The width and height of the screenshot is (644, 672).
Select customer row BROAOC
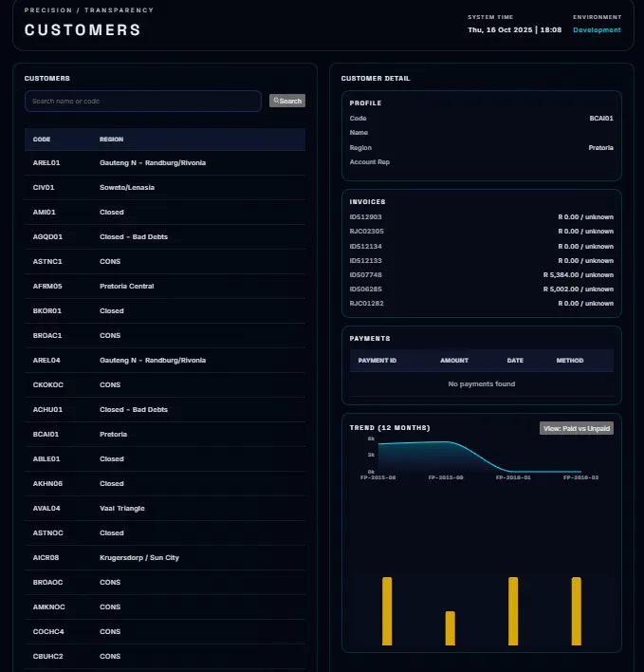pyautogui.click(x=165, y=583)
